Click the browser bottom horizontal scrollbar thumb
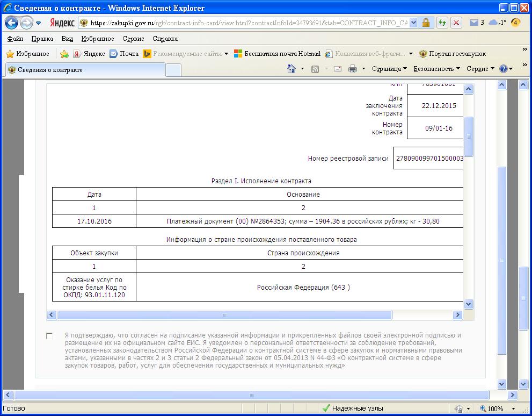This screenshot has height=416, width=532. [x=251, y=395]
